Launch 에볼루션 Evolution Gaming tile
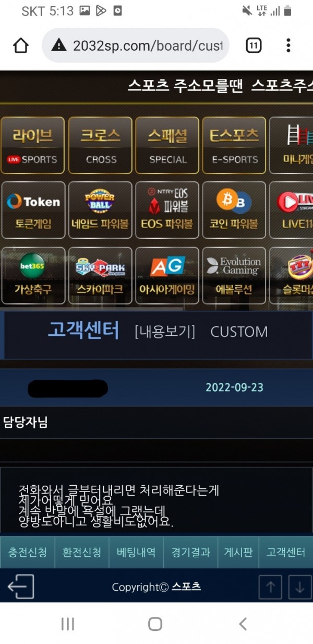The image size is (313, 644). point(234,276)
